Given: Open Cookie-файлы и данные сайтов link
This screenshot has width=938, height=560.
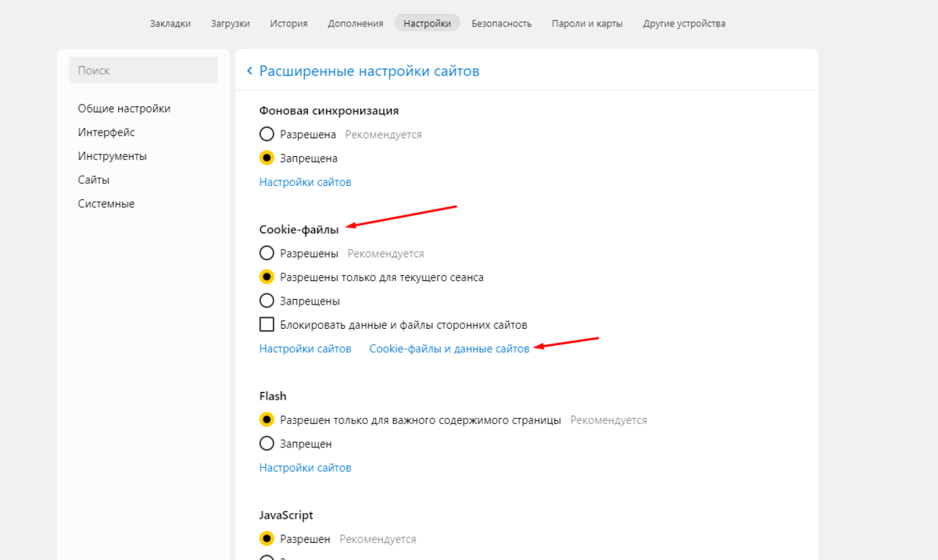Looking at the screenshot, I should coord(449,348).
